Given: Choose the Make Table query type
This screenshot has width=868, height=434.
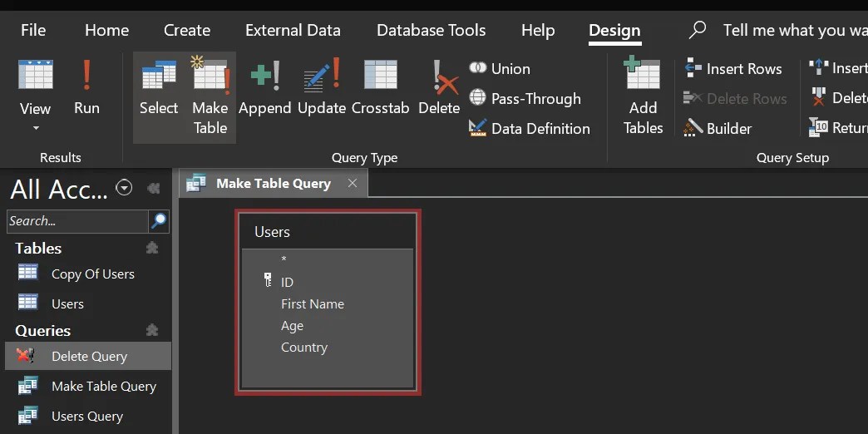Looking at the screenshot, I should click(210, 96).
